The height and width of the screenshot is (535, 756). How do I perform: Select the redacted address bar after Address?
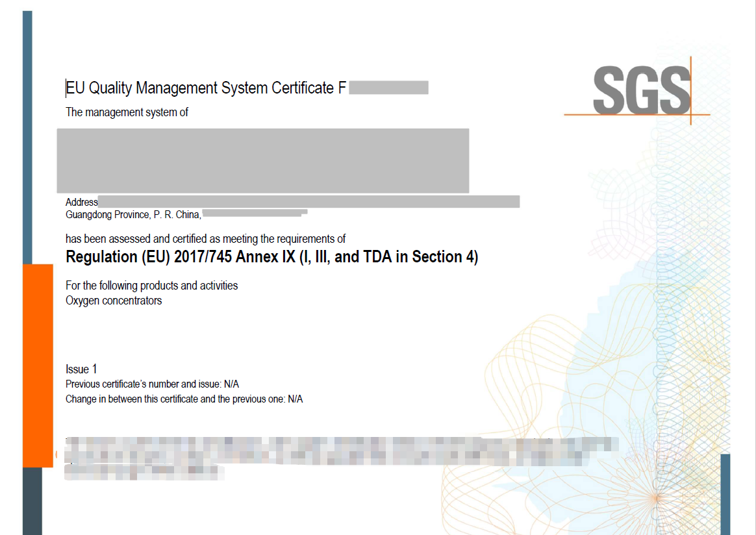309,202
